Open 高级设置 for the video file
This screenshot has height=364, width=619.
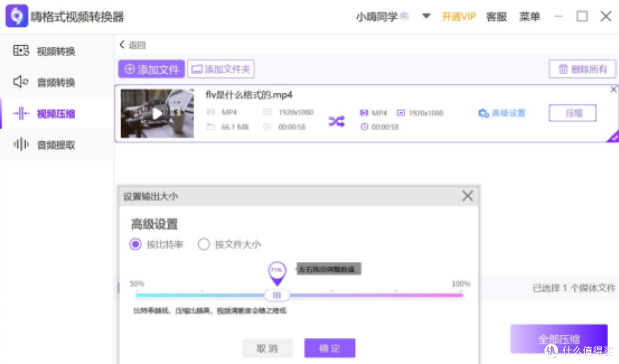(502, 113)
